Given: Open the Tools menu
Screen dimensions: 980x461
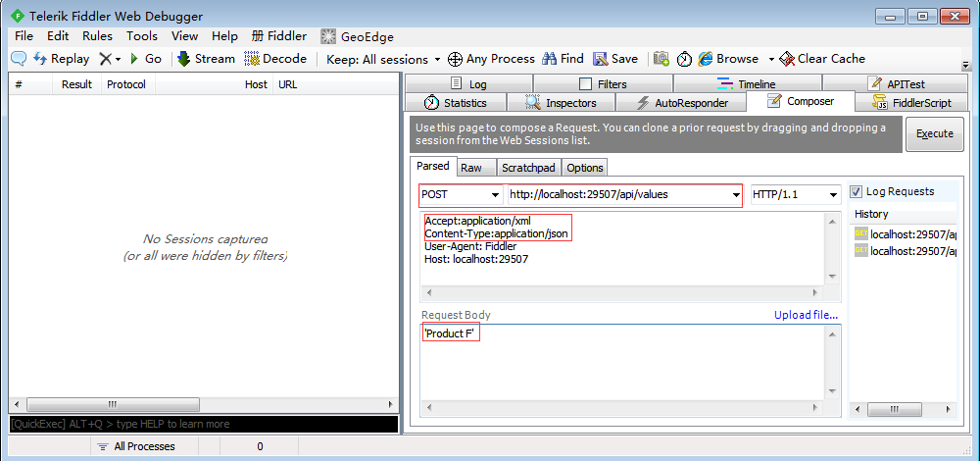Looking at the screenshot, I should click(142, 36).
